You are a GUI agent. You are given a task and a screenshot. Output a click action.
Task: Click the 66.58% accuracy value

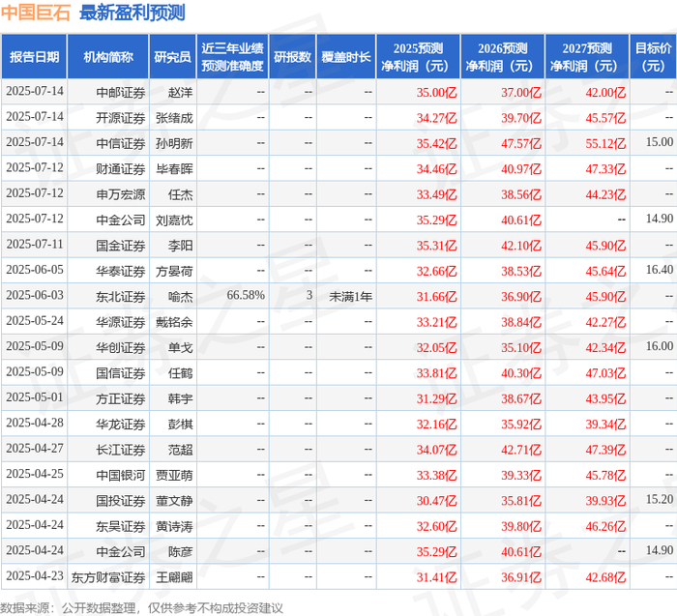pyautogui.click(x=246, y=295)
